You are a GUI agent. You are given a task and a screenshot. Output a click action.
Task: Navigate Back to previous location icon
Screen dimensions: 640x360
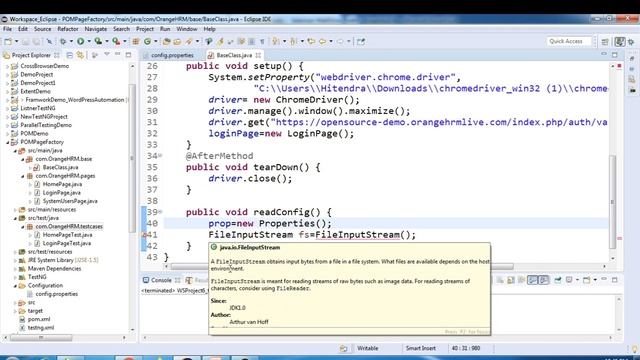click(x=322, y=41)
